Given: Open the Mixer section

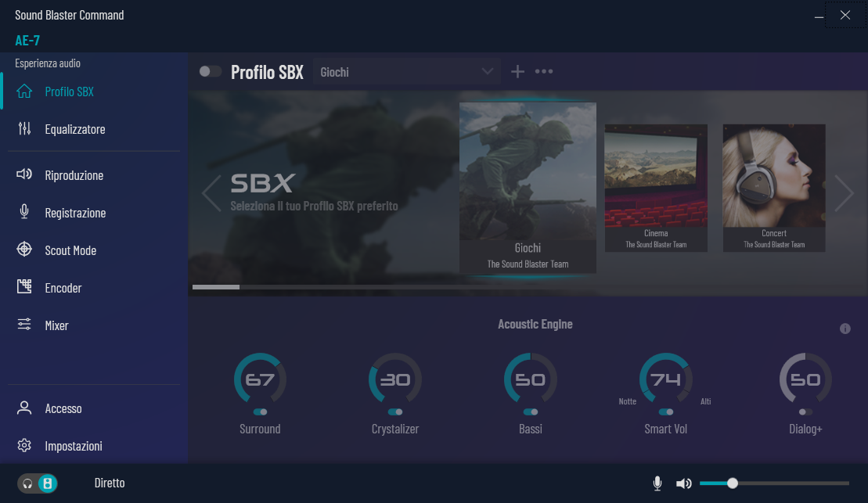Looking at the screenshot, I should (x=56, y=325).
